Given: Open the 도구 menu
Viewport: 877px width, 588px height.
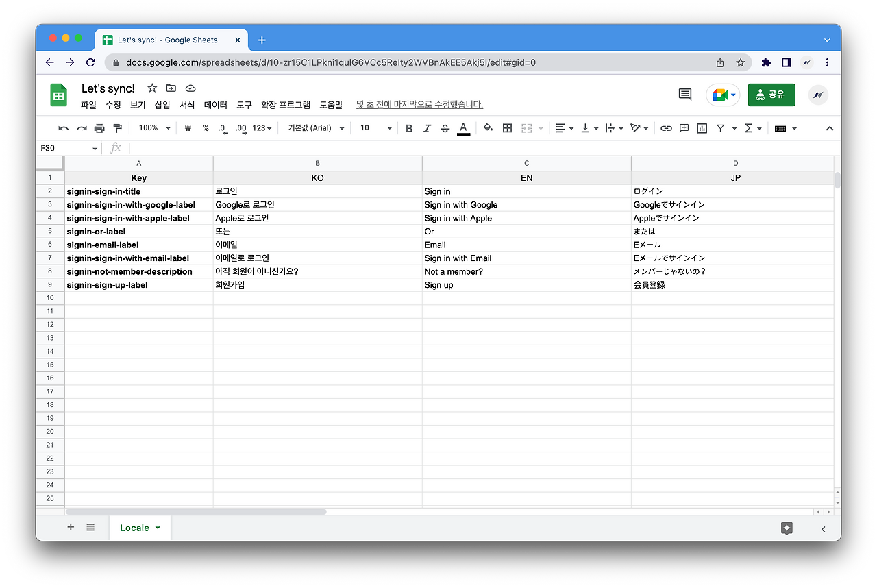Looking at the screenshot, I should 245,105.
